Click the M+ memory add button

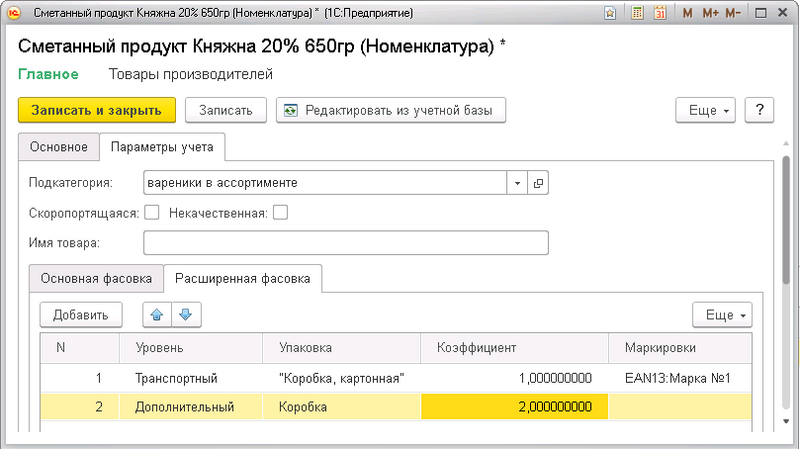pos(710,13)
